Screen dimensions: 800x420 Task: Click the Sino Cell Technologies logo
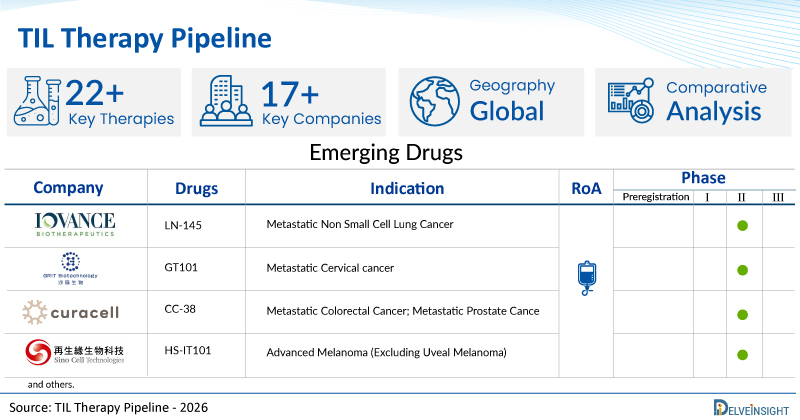point(75,352)
